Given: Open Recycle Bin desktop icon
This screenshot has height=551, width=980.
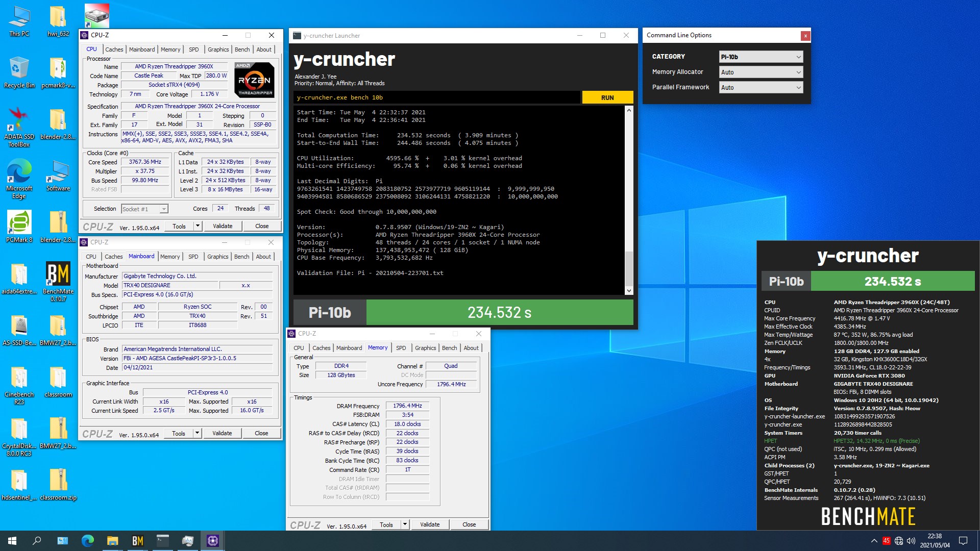Looking at the screenshot, I should (x=19, y=73).
